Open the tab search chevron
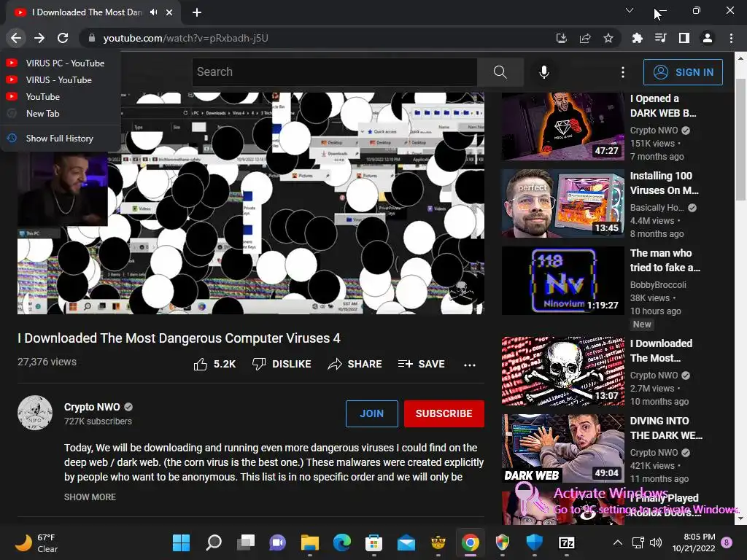747x560 pixels. [630, 10]
